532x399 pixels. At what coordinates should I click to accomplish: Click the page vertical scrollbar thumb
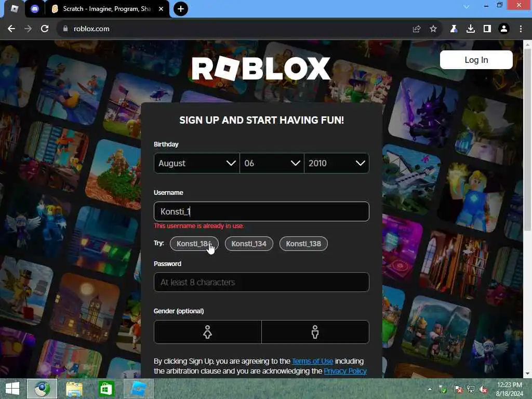(x=527, y=140)
